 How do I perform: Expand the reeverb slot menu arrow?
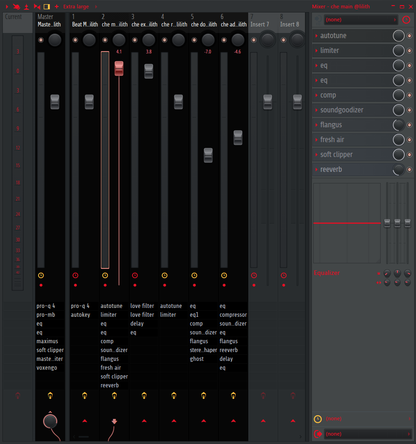click(316, 169)
